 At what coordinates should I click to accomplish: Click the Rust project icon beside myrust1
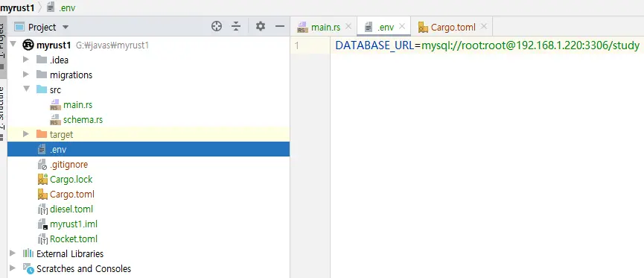28,45
